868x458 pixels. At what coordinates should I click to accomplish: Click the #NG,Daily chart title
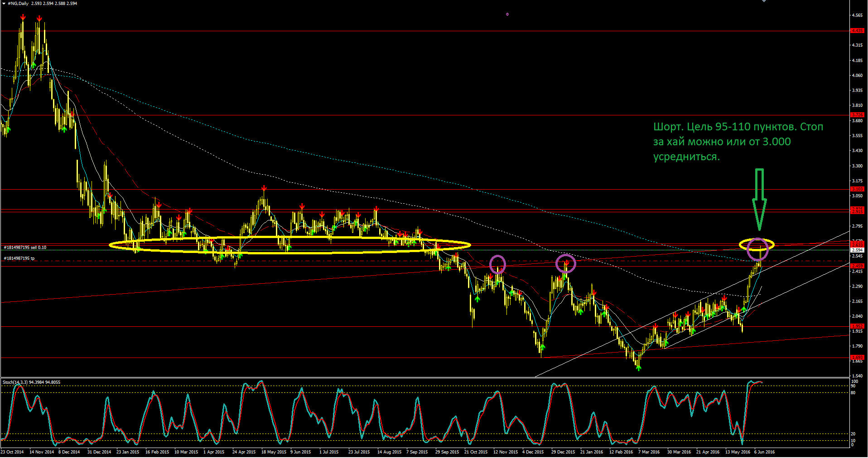pos(18,4)
